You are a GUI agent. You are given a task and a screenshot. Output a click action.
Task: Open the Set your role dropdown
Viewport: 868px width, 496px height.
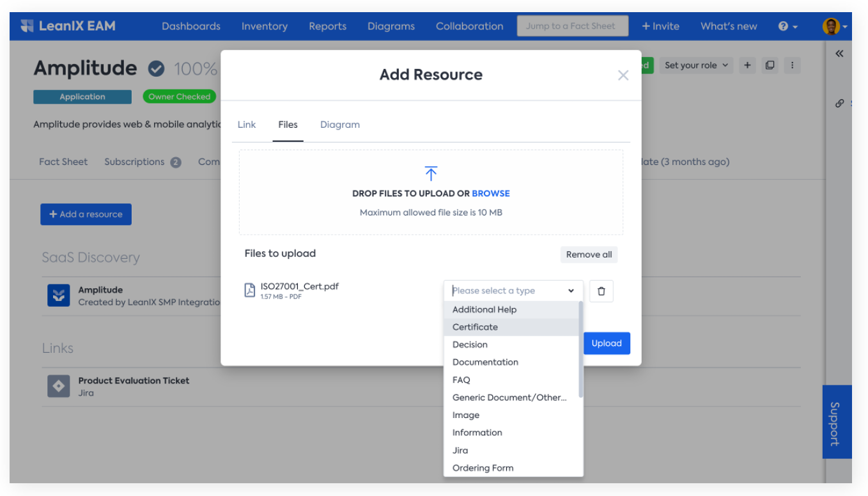[x=696, y=65]
